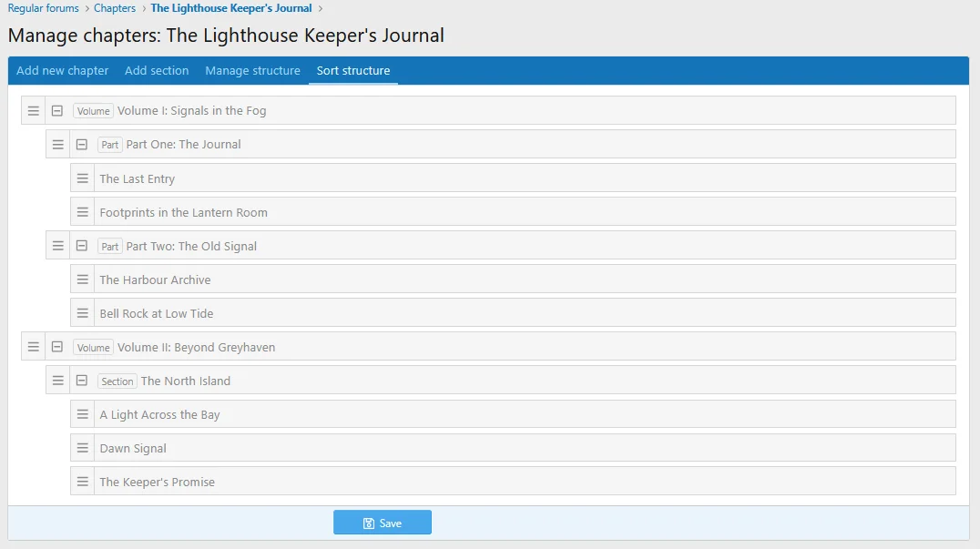Click the Part label of Part One row
This screenshot has width=980, height=549.
click(110, 145)
